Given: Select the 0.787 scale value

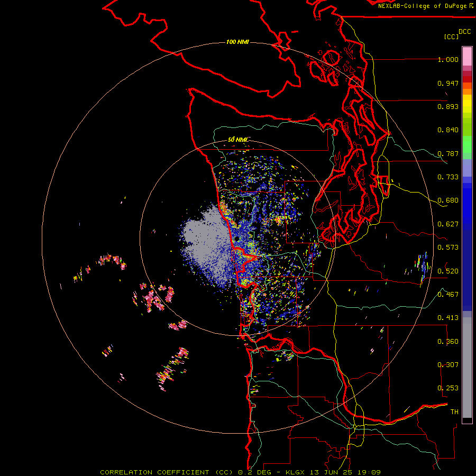Looking at the screenshot, I should (x=448, y=153).
